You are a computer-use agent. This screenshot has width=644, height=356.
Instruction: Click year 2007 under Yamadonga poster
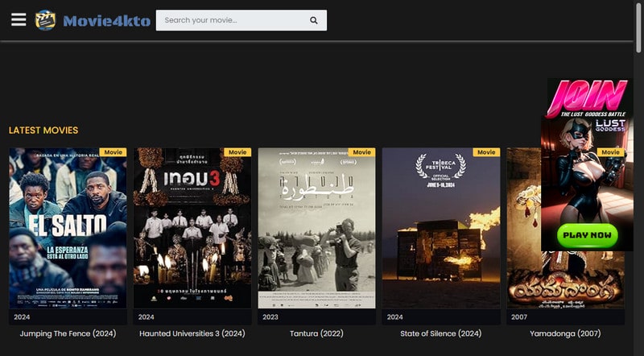[x=519, y=317]
